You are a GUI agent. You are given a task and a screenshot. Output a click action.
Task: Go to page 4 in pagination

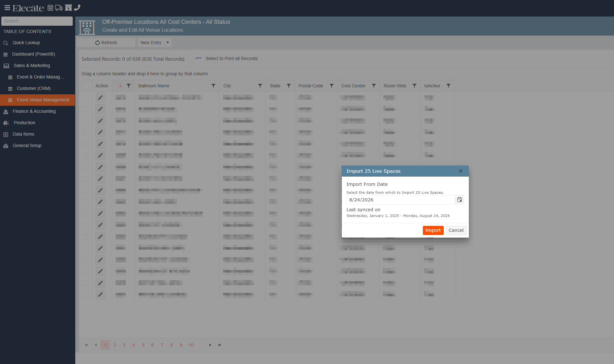134,345
